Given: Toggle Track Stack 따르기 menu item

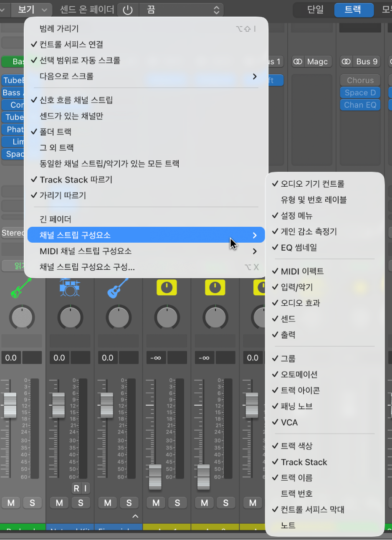Looking at the screenshot, I should pos(146,180).
